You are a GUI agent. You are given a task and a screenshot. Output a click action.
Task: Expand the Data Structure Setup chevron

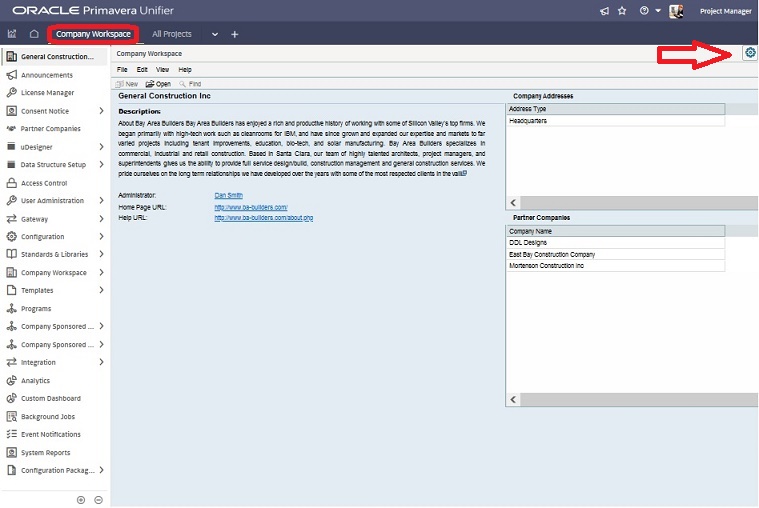[x=101, y=165]
